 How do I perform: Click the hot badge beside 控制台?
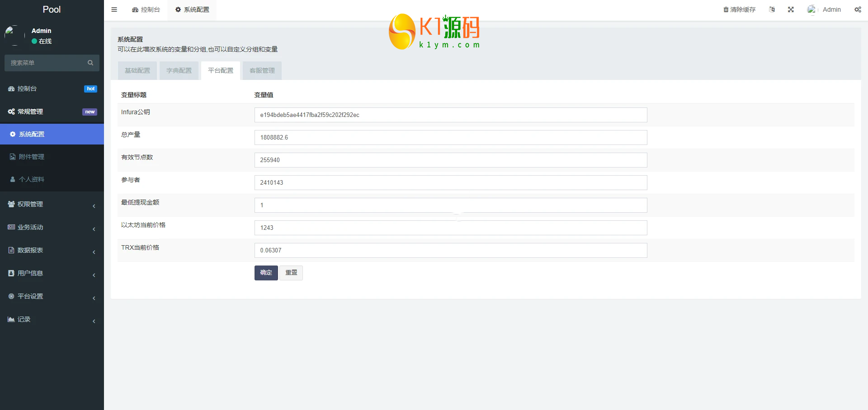[91, 89]
